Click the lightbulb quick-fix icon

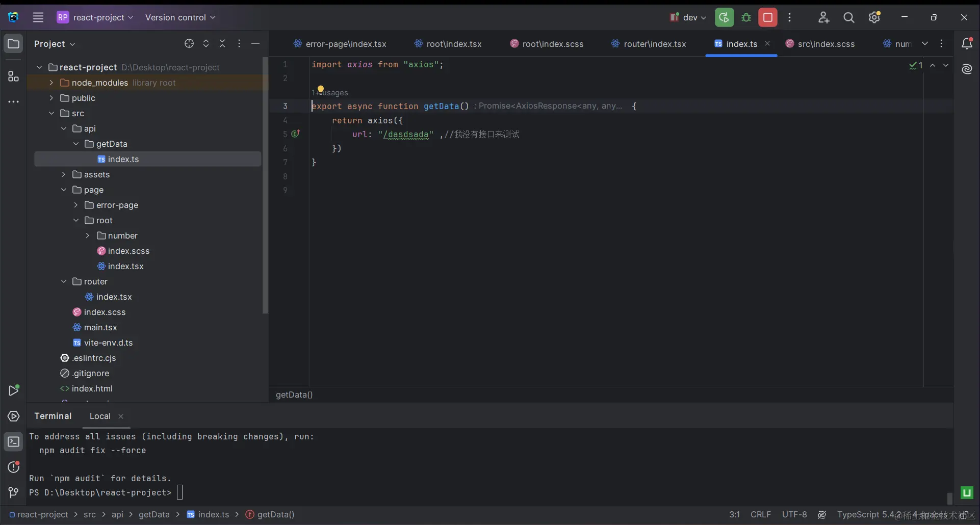(x=320, y=89)
